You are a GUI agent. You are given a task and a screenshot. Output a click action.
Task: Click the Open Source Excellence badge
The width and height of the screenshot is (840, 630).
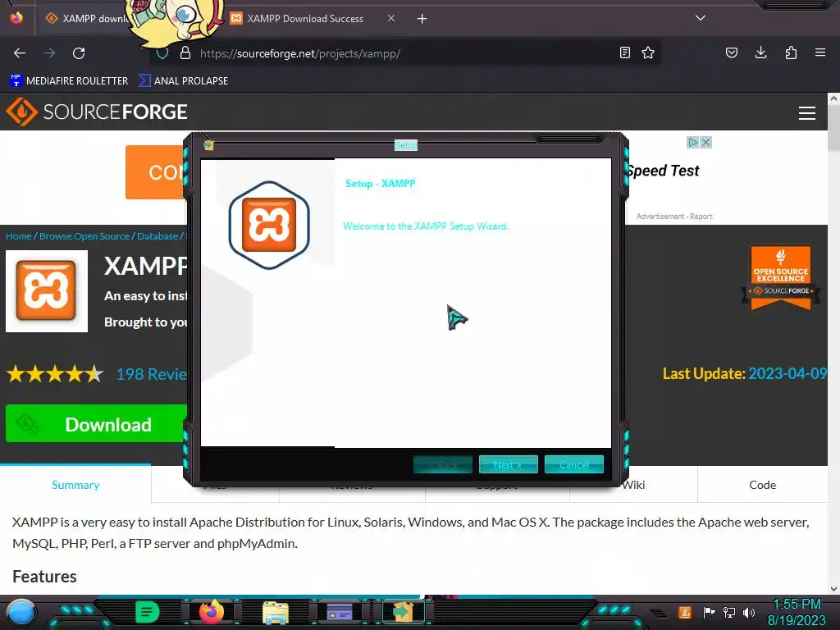pos(781,277)
